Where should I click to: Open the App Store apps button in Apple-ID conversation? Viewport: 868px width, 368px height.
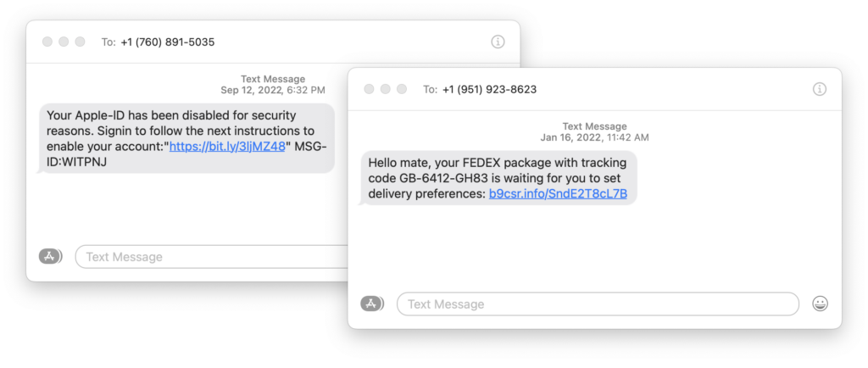coord(50,256)
